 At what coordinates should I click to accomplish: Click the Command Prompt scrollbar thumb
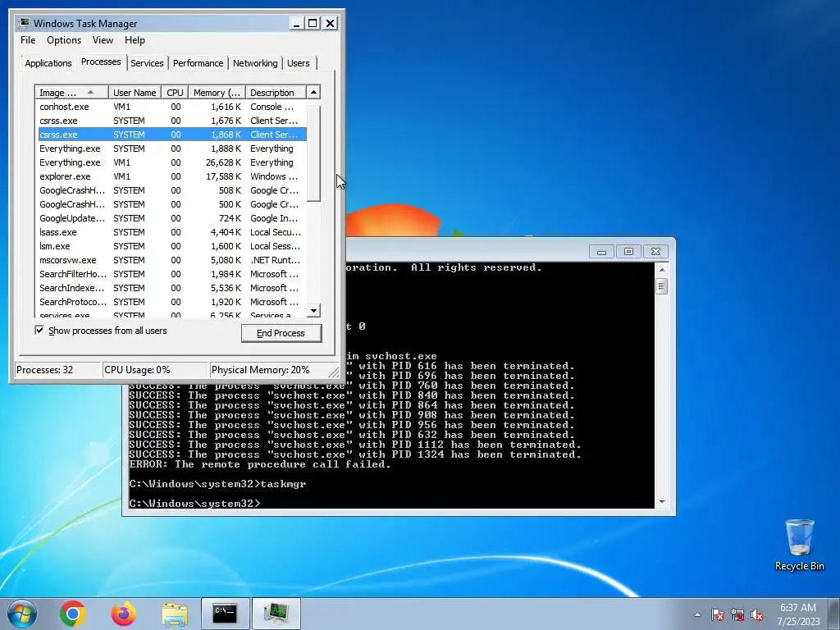662,286
